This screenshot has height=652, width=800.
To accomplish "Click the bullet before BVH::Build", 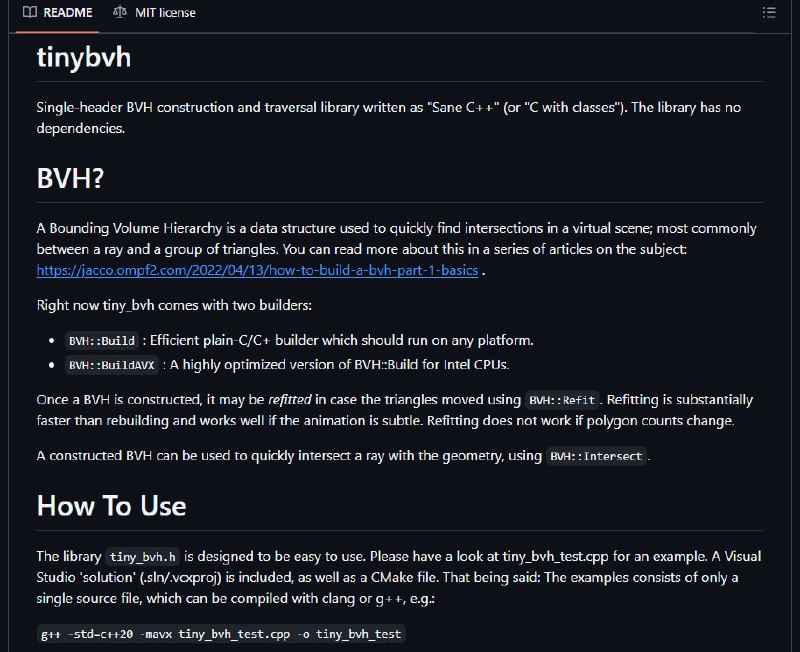I will 52,341.
